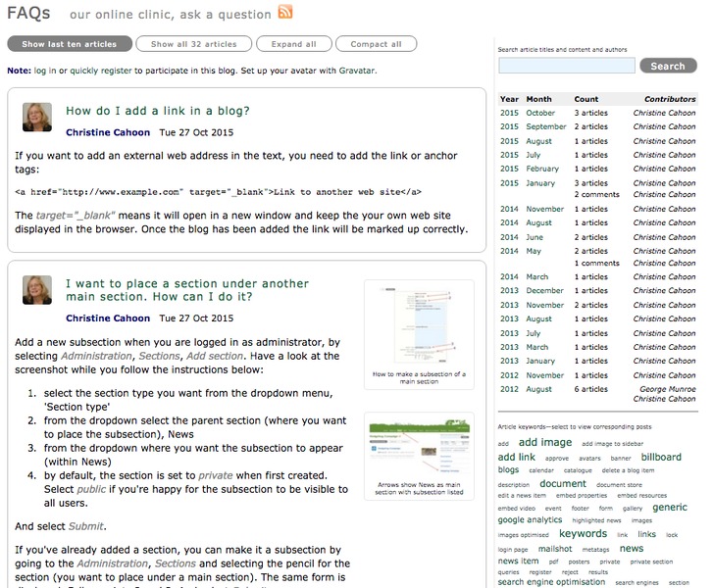
Task: Select the 'billboard' keyword tag
Action: point(661,457)
